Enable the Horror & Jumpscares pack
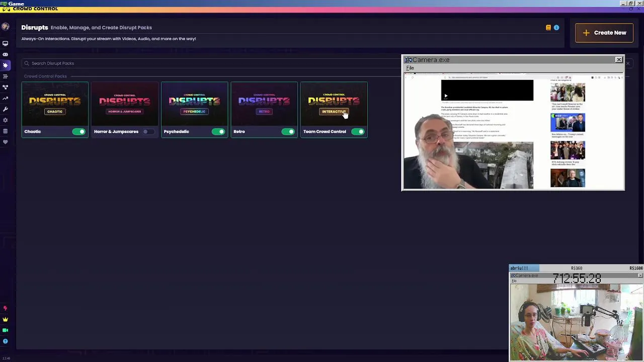The width and height of the screenshot is (644, 362). click(148, 132)
